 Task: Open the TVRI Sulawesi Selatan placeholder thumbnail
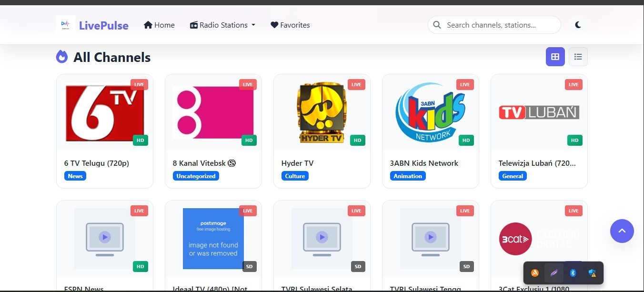322,239
